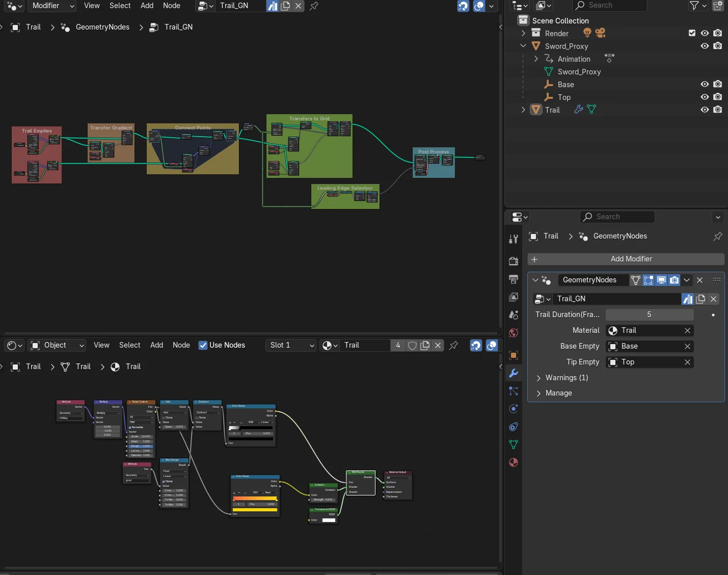
Task: Open the Particles properties tab
Action: [514, 391]
